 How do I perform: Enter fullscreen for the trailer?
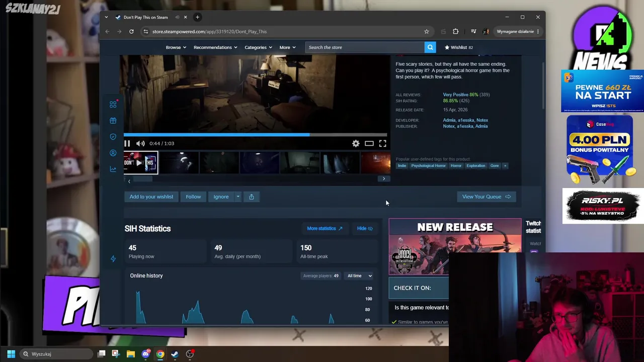click(x=383, y=144)
